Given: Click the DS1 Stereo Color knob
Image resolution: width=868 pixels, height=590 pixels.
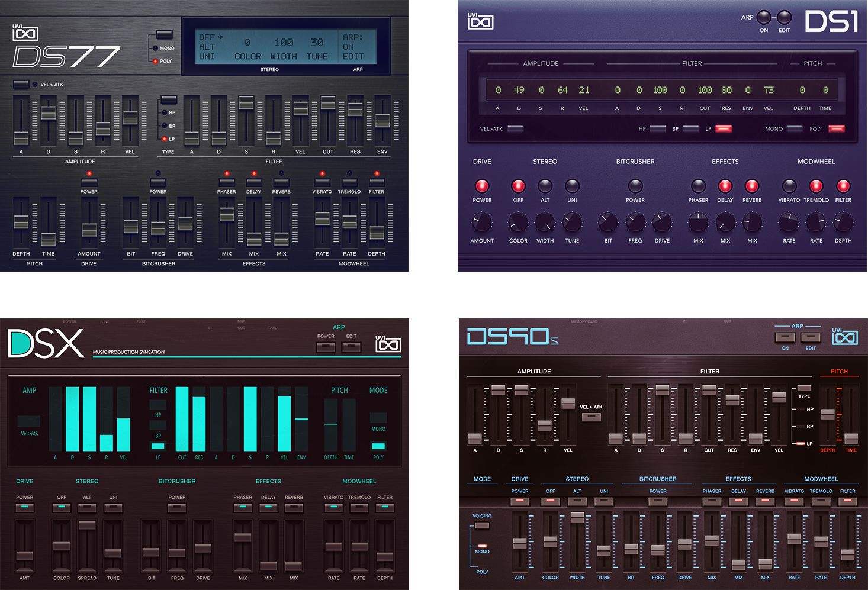Looking at the screenshot, I should click(x=518, y=223).
